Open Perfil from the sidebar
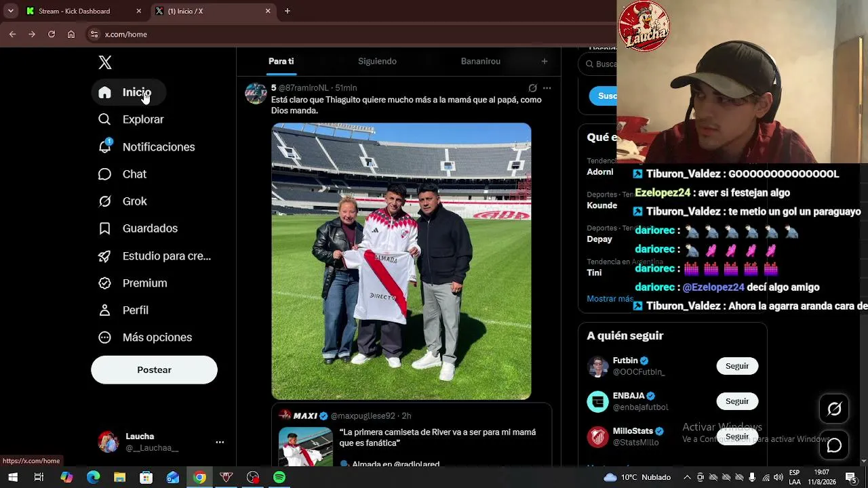Viewport: 868px width, 488px height. tap(123, 310)
